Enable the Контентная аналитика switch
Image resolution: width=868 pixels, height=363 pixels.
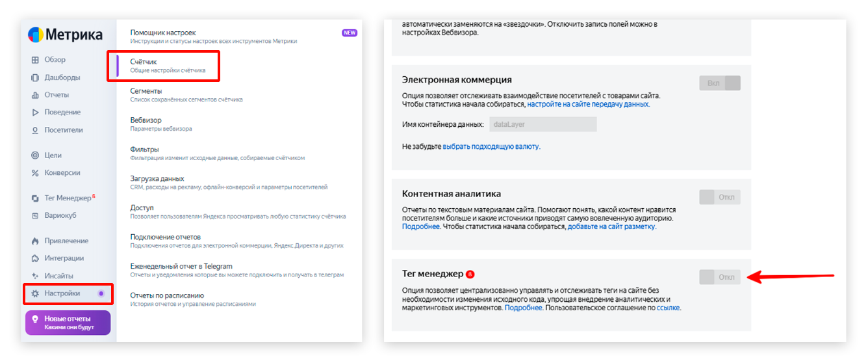[720, 197]
